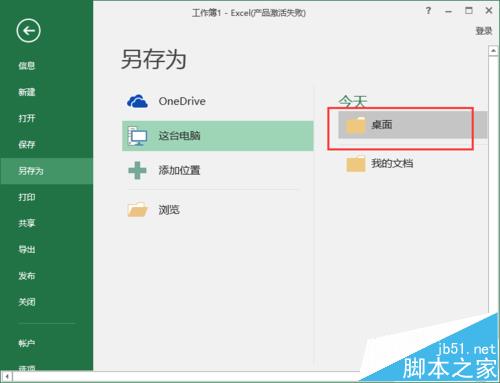Click the 登录 sign-in link

point(484,31)
